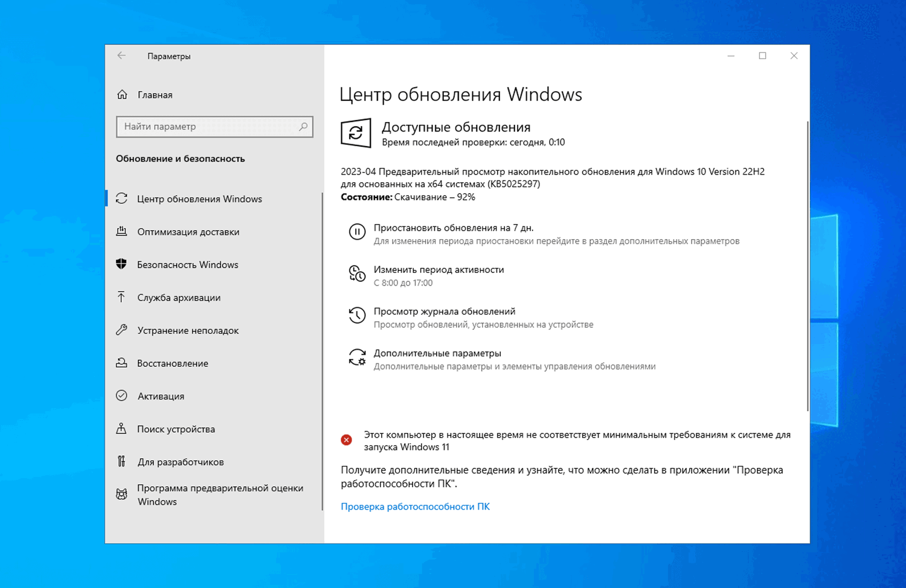Click the upload arrow icon for Служба архивации

tap(121, 297)
